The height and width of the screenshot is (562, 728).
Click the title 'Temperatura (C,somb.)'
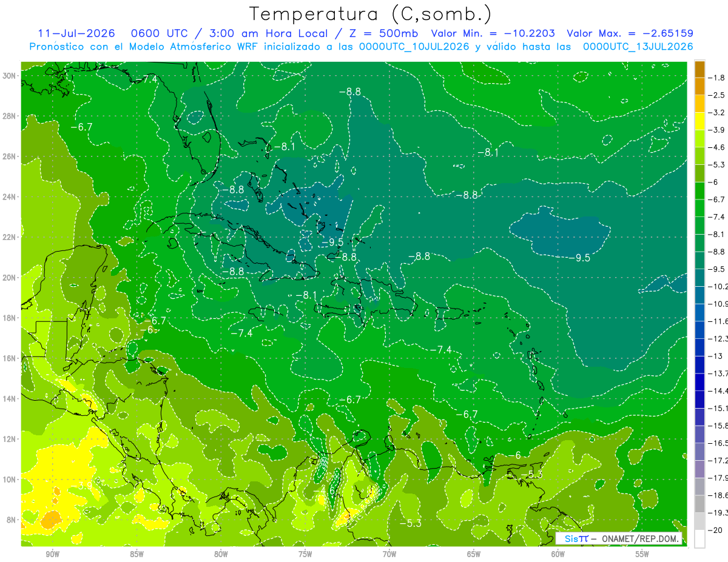370,14
